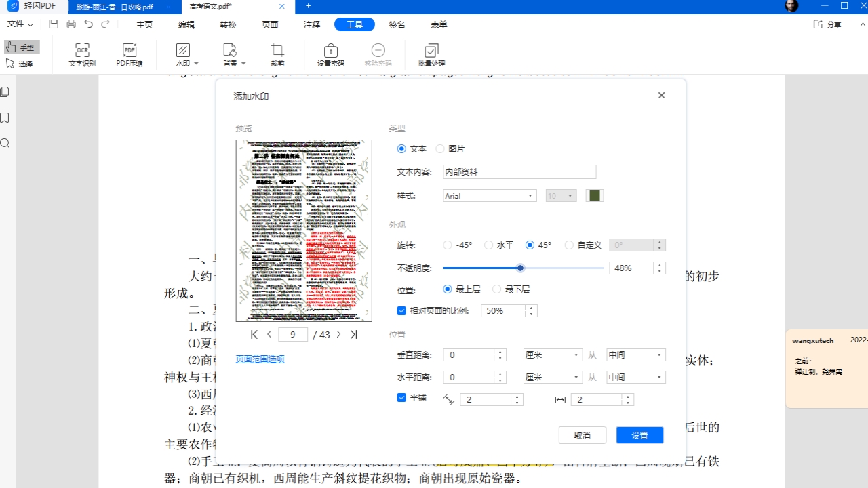Viewport: 868px width, 488px height.
Task: Click the watermark color swatch
Action: 594,195
